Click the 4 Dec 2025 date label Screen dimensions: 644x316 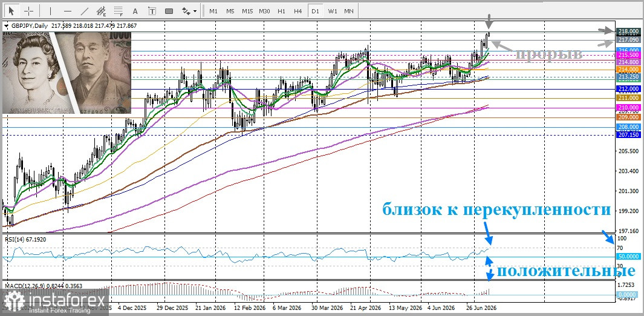pos(132,308)
